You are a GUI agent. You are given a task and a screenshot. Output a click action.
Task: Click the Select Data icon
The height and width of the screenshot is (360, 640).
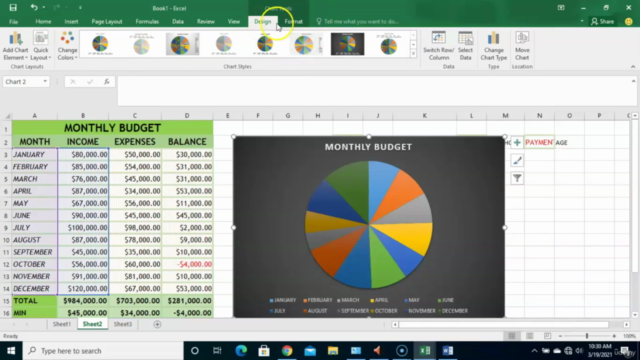coord(465,46)
